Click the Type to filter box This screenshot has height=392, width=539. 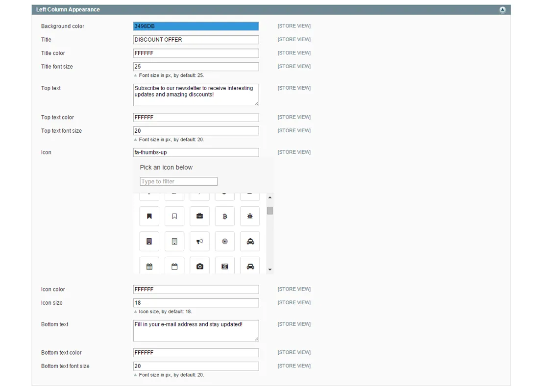178,181
